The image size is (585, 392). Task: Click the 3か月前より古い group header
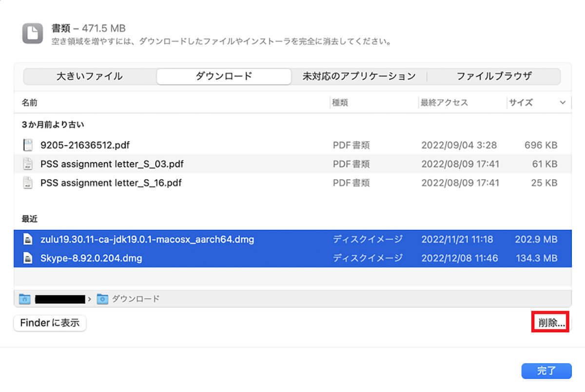pos(53,125)
